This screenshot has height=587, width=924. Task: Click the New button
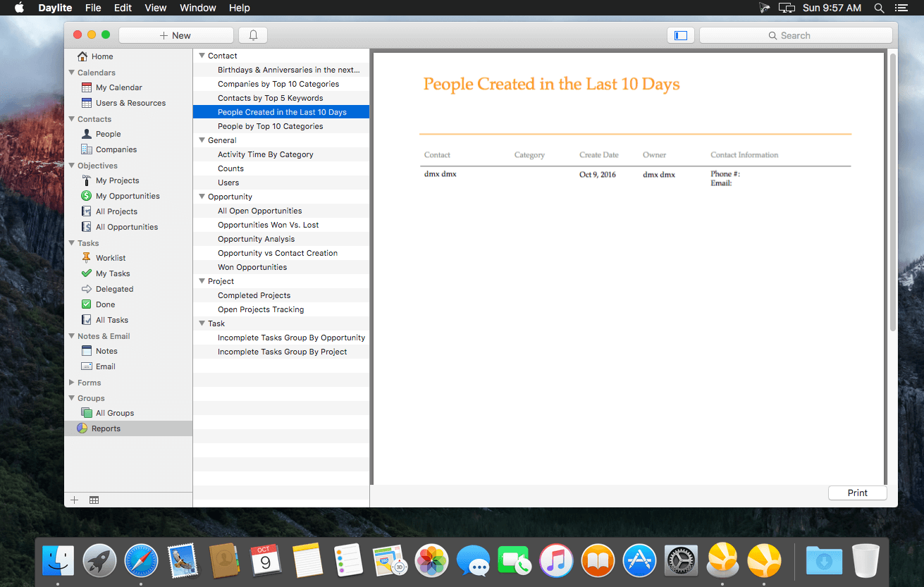pos(176,35)
